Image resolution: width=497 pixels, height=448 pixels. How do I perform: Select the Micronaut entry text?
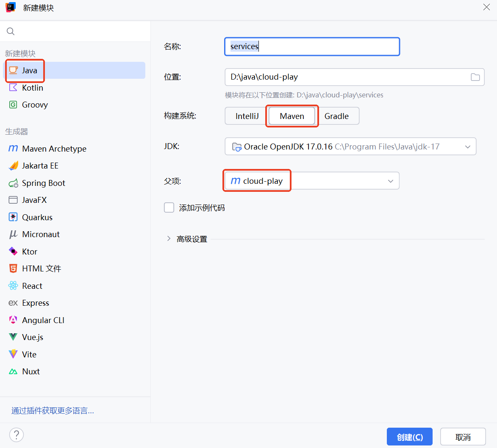click(x=41, y=234)
